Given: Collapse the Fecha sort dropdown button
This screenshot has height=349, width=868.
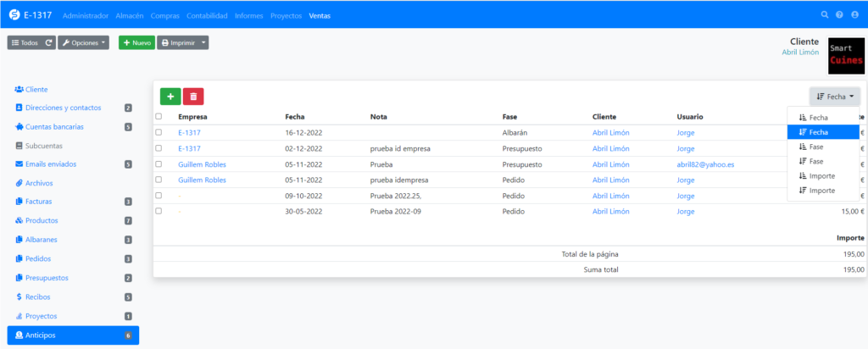Looking at the screenshot, I should click(x=834, y=97).
